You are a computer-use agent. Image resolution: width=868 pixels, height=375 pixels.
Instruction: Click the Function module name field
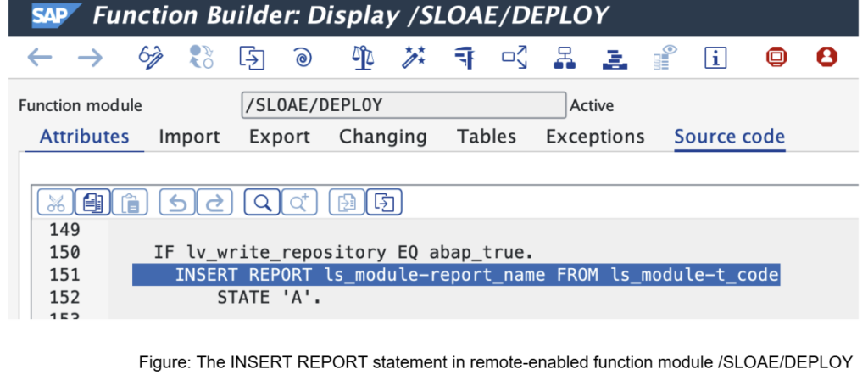click(x=404, y=105)
